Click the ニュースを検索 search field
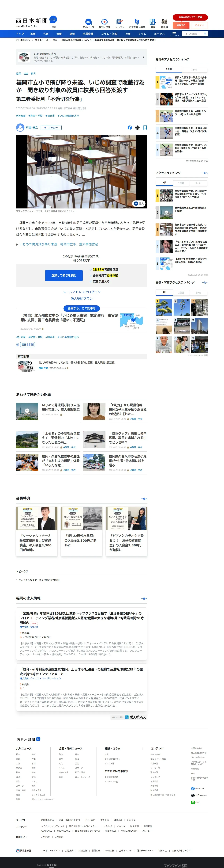 pos(192,34)
